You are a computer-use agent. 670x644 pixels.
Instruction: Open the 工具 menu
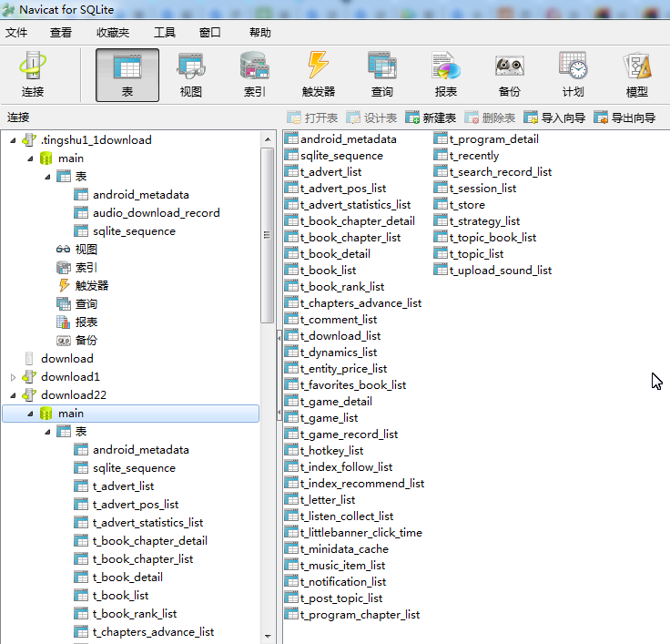pos(164,33)
